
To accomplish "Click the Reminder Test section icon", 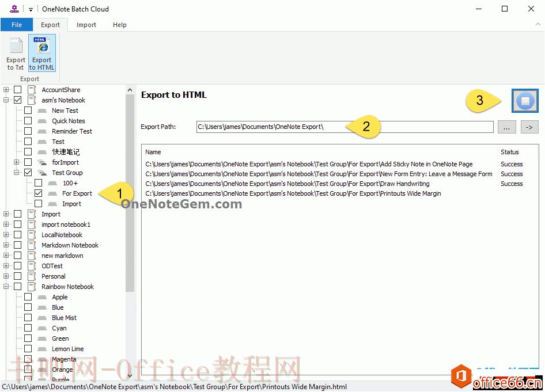I will pos(42,131).
